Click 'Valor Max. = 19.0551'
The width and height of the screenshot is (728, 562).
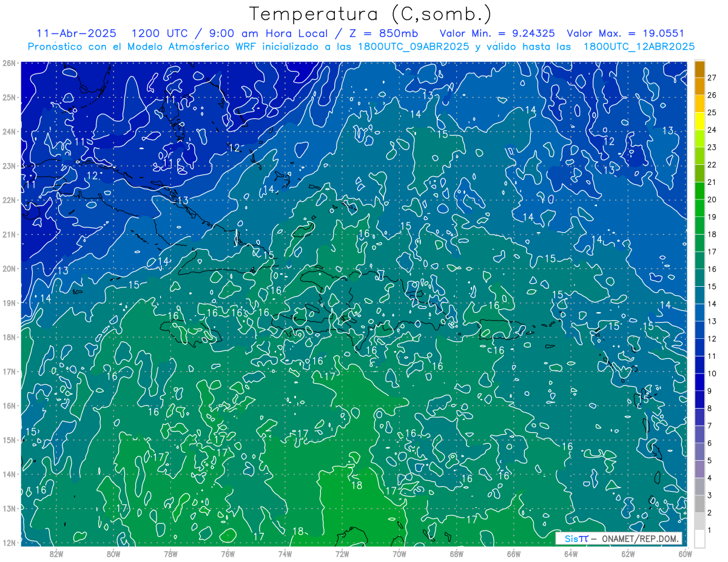(625, 33)
